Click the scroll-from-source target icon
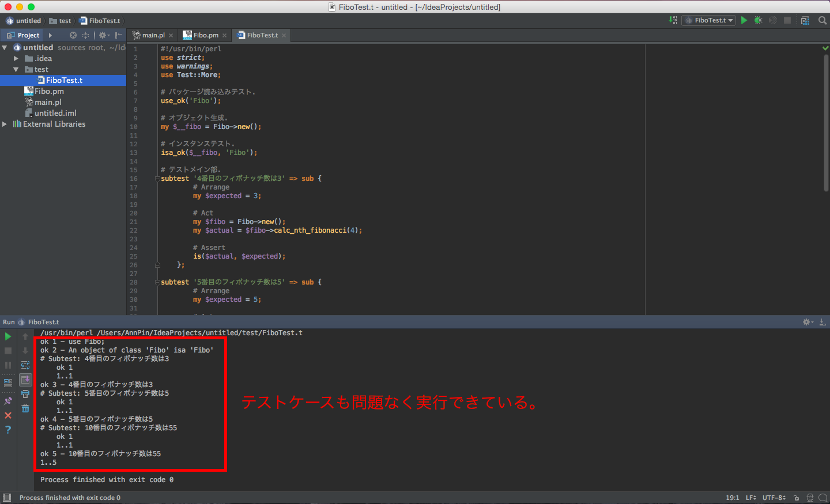Screen dimensions: 830x504 [73, 35]
